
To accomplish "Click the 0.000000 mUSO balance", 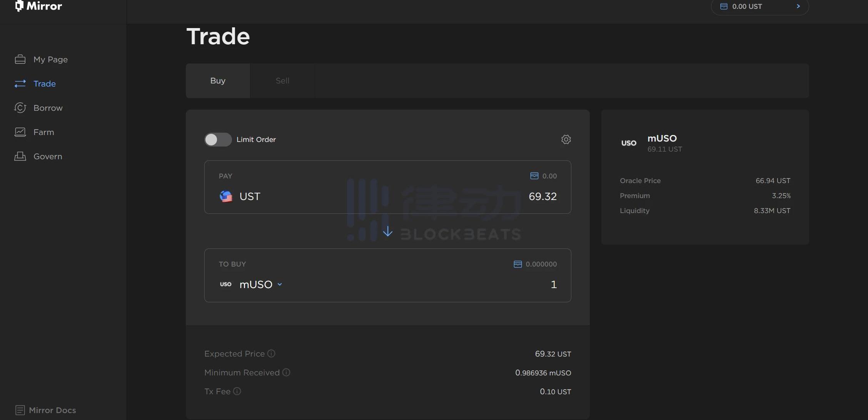I will click(x=541, y=264).
